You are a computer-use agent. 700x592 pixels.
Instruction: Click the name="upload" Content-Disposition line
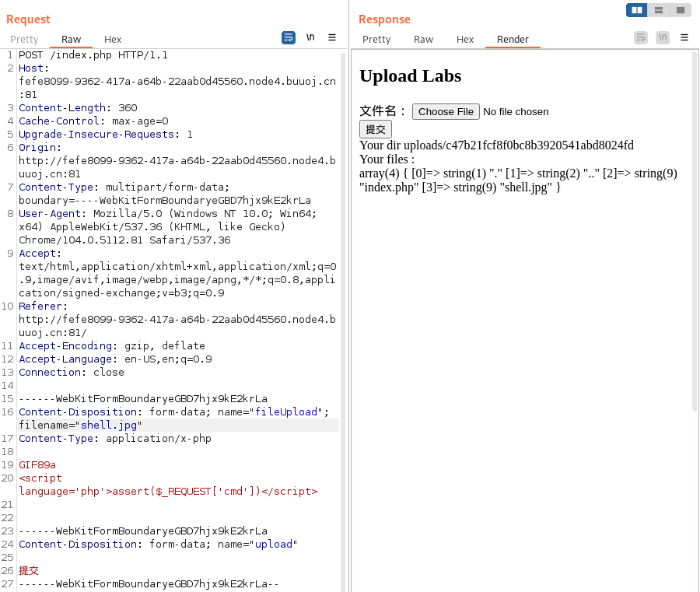[158, 545]
